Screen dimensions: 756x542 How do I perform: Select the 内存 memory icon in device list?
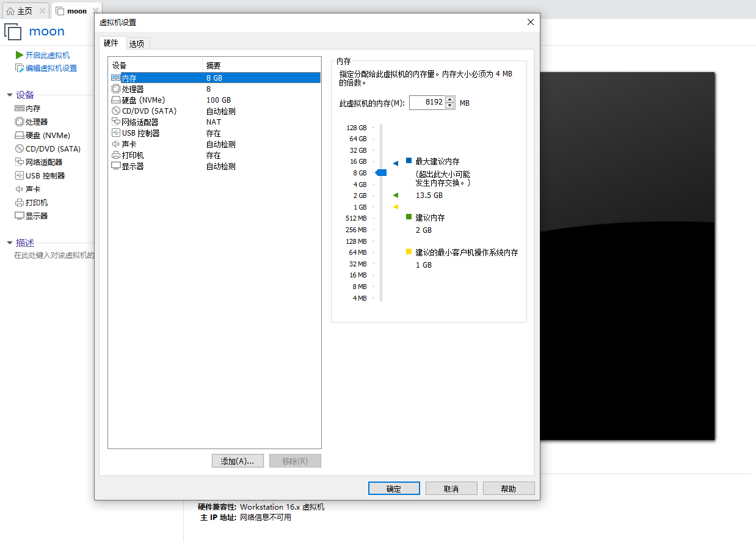[116, 78]
